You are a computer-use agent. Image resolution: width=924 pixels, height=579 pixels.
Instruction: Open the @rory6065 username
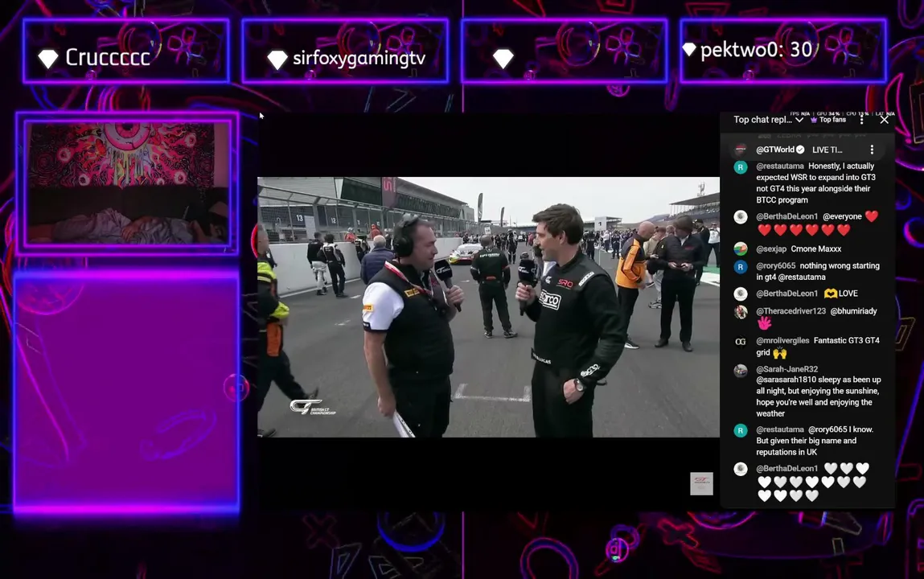pyautogui.click(x=775, y=265)
